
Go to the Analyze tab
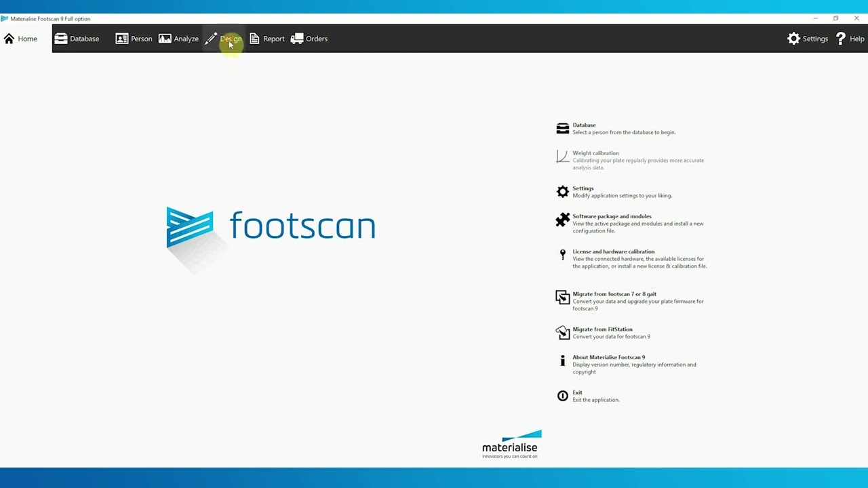pyautogui.click(x=178, y=39)
